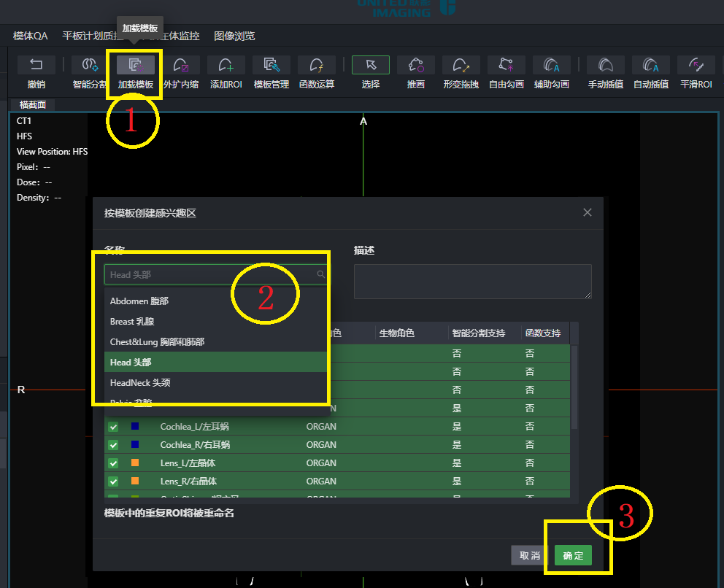
Task: Click the 取消 cancel button
Action: click(530, 555)
